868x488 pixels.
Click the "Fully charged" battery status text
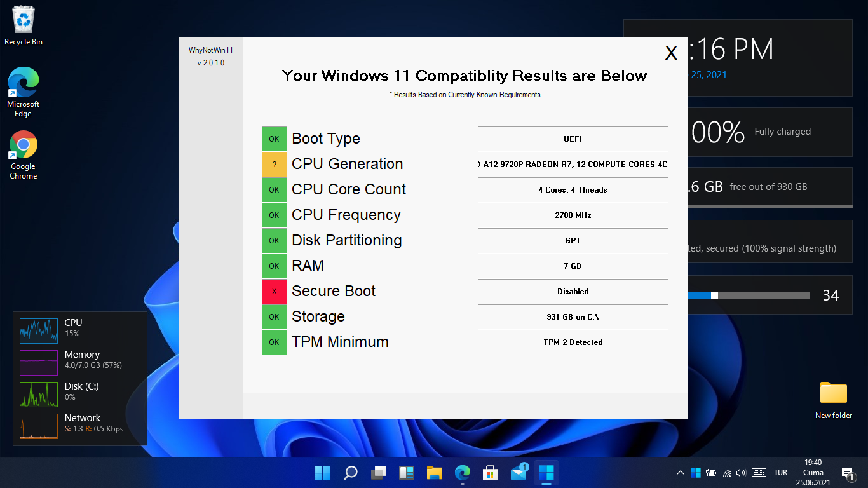coord(783,132)
